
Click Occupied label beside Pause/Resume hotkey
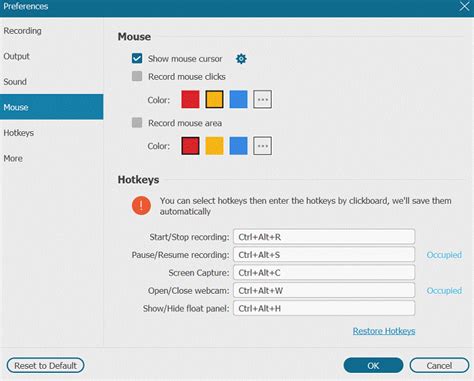tap(444, 255)
